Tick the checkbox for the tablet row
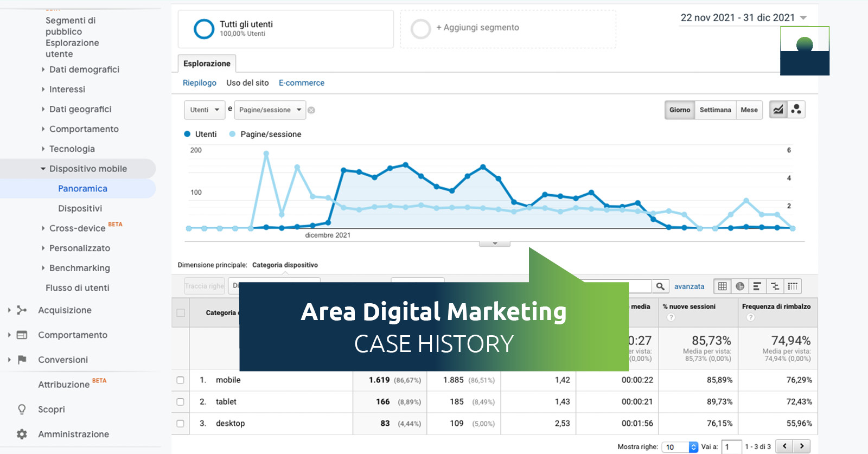 [x=181, y=402]
